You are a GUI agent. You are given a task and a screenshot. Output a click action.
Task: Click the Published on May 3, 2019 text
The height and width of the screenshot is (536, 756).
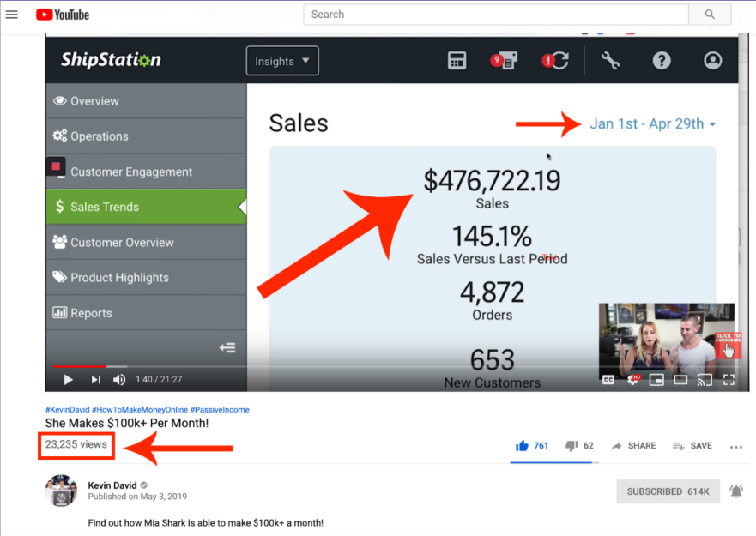click(137, 497)
